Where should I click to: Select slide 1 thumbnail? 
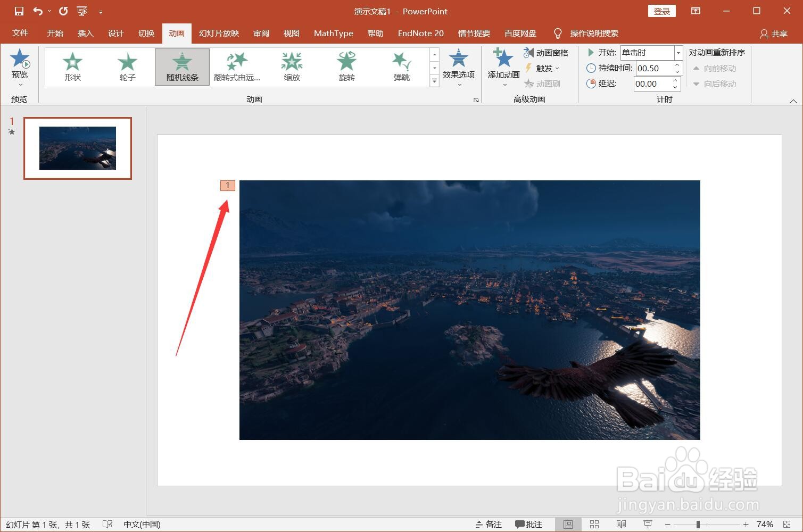(78, 148)
